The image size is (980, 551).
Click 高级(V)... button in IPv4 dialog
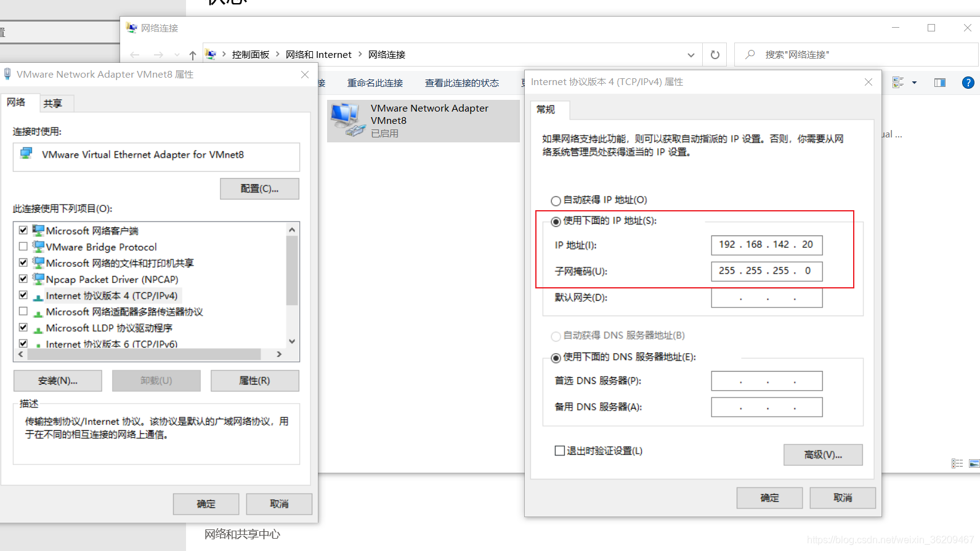click(x=823, y=454)
